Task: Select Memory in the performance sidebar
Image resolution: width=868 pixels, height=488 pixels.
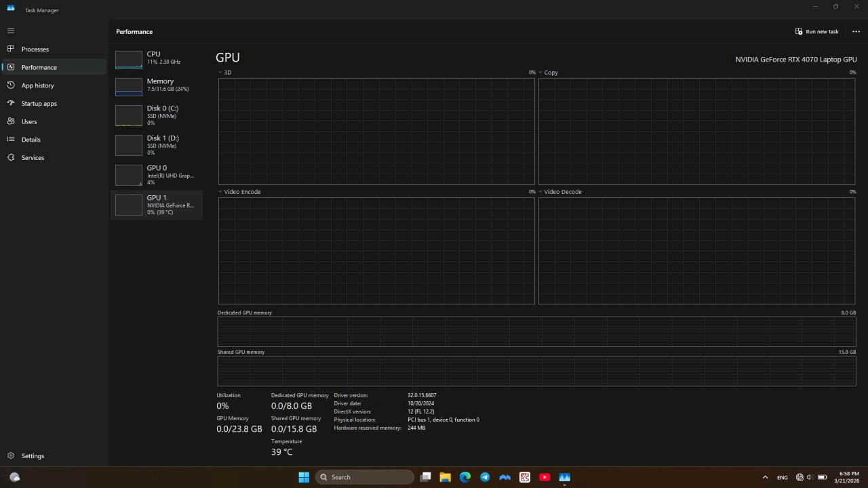Action: coord(156,85)
